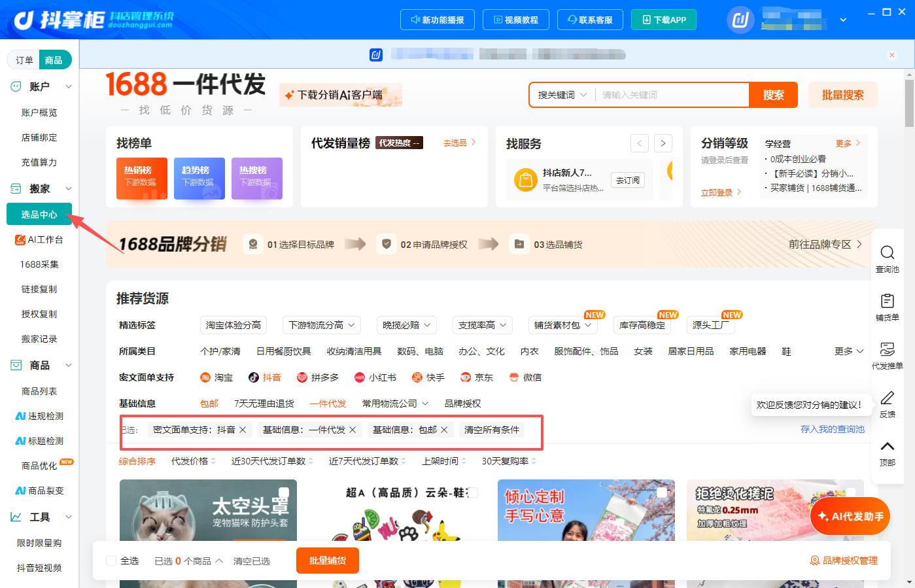Click the 新功能播报 speaker button
The image size is (915, 588).
(437, 20)
